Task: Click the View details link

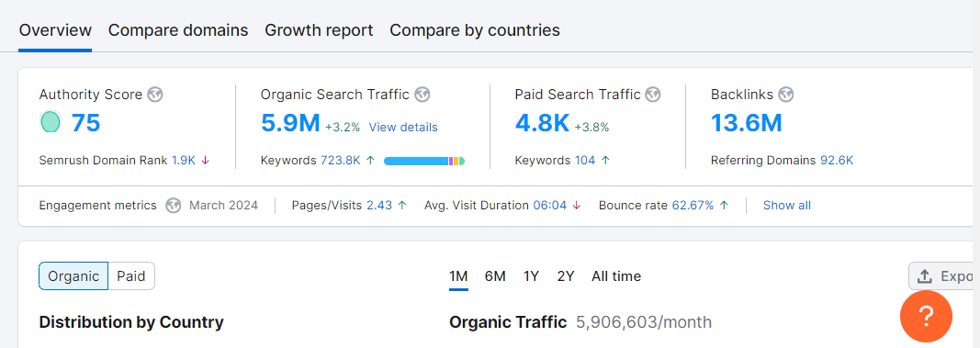Action: coord(403,128)
